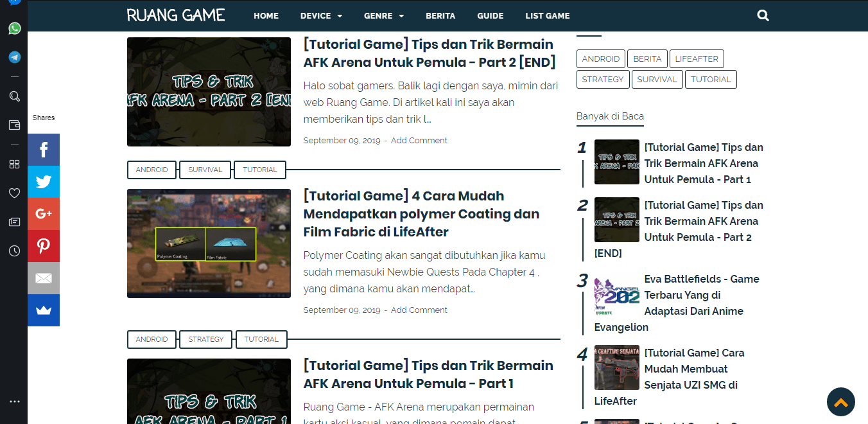Select the ANDROID tag in the sidebar
Screen dimensions: 868x424
pyautogui.click(x=601, y=59)
